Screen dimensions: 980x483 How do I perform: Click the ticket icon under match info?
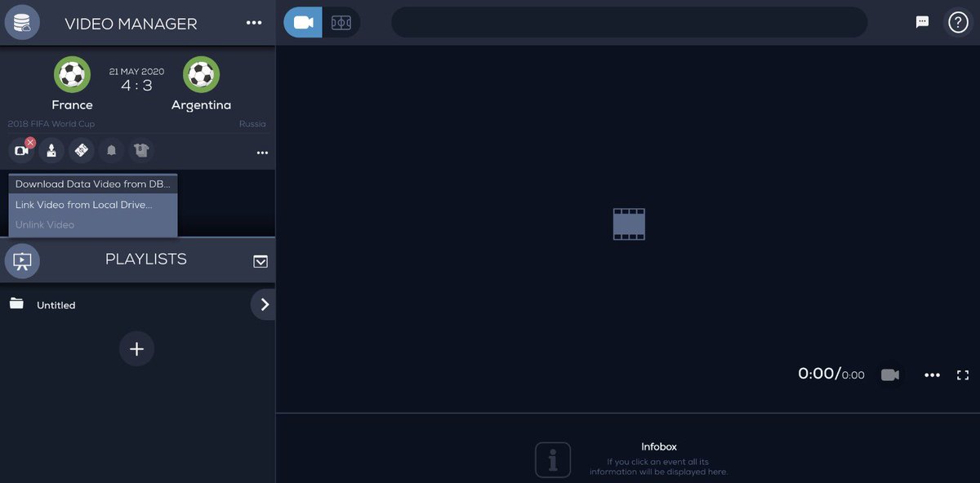tap(81, 150)
